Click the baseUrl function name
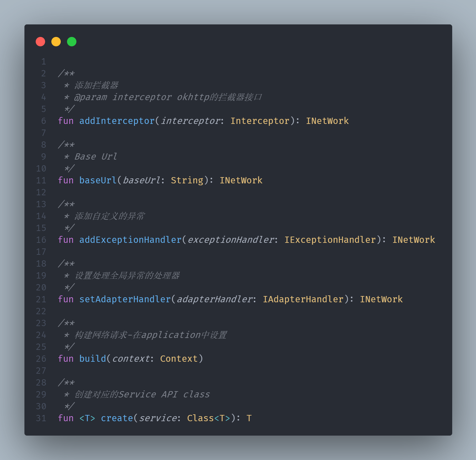 click(x=98, y=180)
